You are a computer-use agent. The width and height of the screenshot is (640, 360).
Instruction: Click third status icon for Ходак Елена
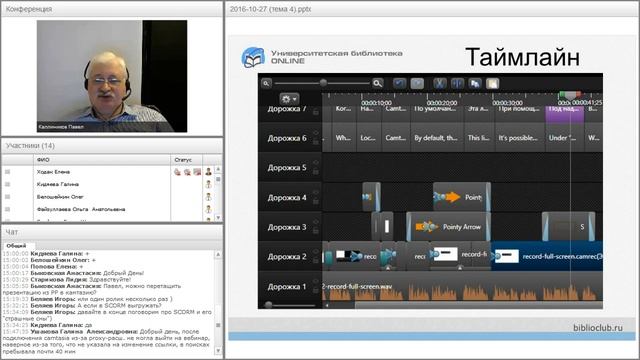pyautogui.click(x=197, y=172)
